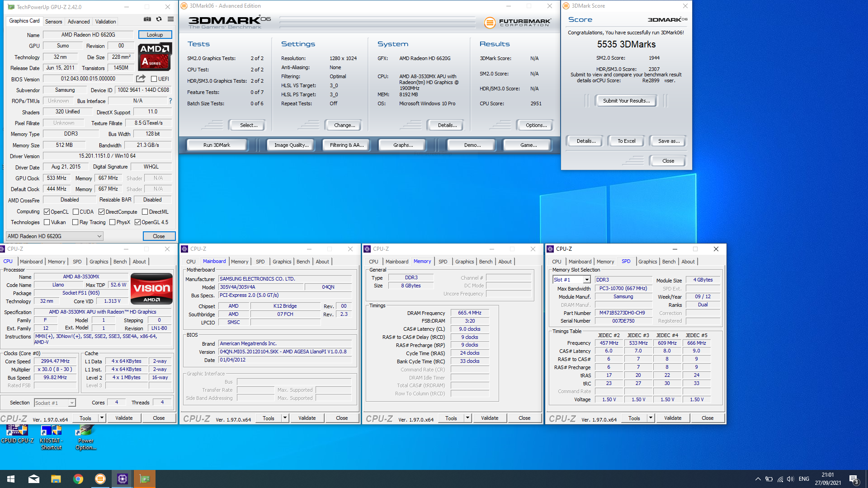Viewport: 868px width, 488px height.
Task: Switch to CPU-Z taskbar icon
Action: [x=123, y=479]
